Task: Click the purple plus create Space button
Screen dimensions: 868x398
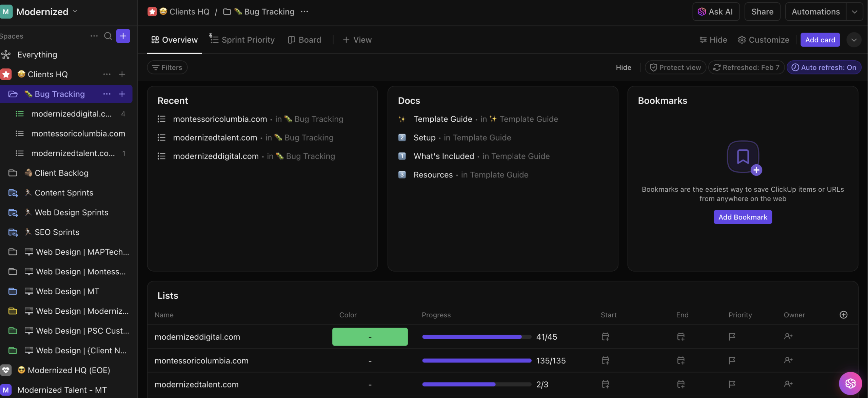Action: 123,36
